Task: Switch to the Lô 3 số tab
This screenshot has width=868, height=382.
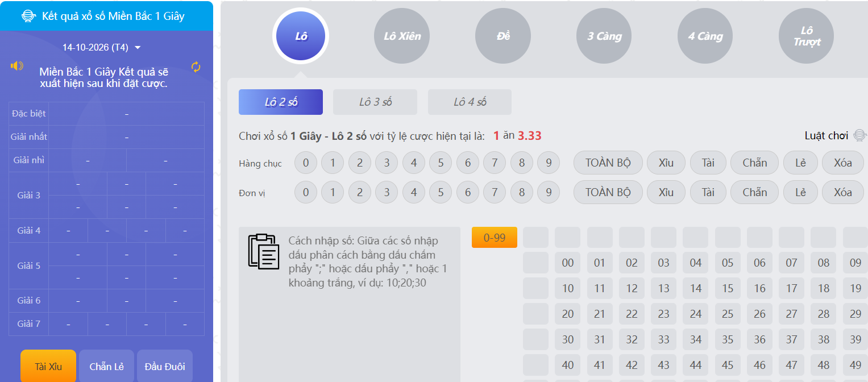Action: (375, 102)
